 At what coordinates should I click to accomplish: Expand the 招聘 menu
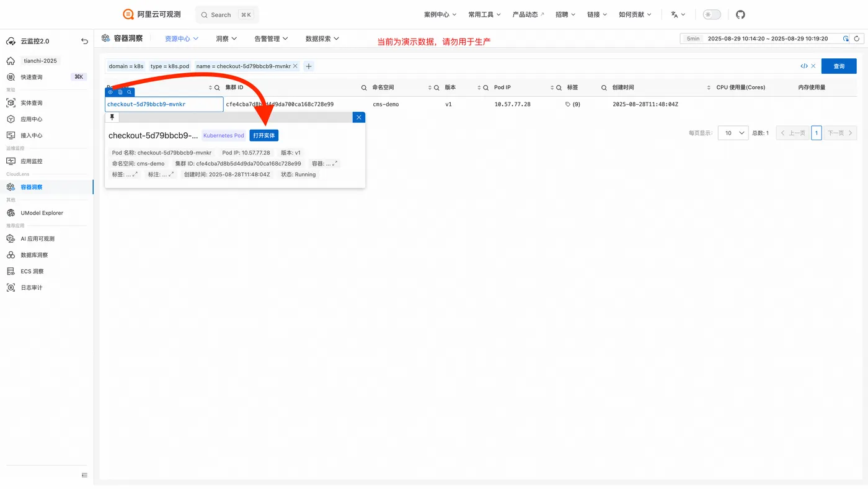point(565,15)
